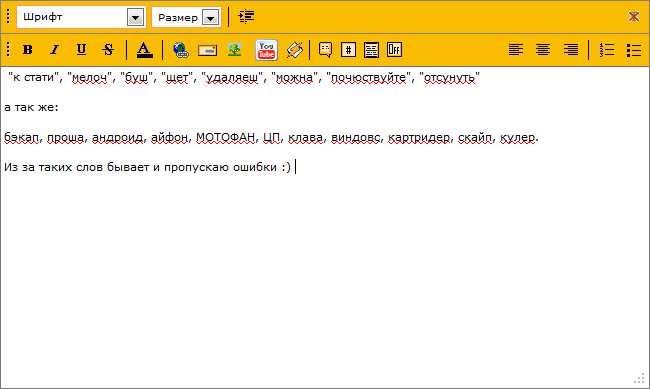Image resolution: width=650 pixels, height=389 pixels.
Task: Open the Шрифт font dropdown
Action: coord(81,17)
